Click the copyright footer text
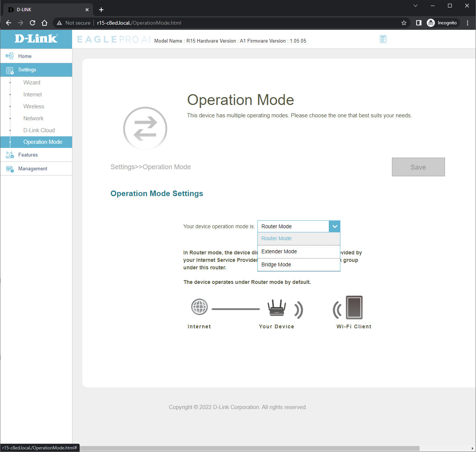This screenshot has width=476, height=452. click(x=238, y=407)
